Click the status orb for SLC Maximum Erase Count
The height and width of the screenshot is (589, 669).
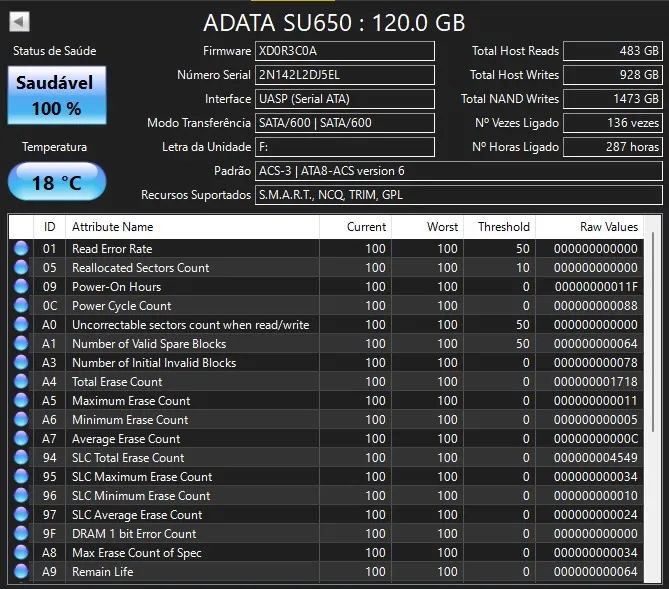click(21, 476)
